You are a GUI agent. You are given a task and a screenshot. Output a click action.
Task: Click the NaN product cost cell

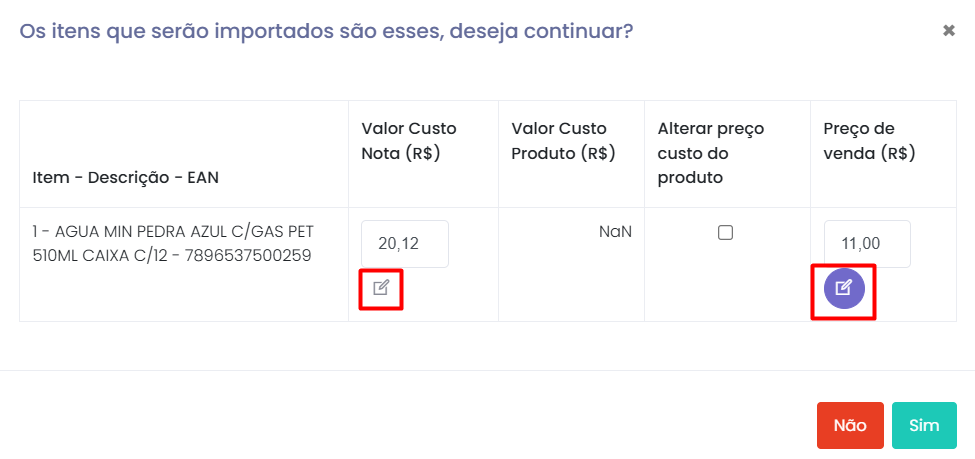click(615, 232)
